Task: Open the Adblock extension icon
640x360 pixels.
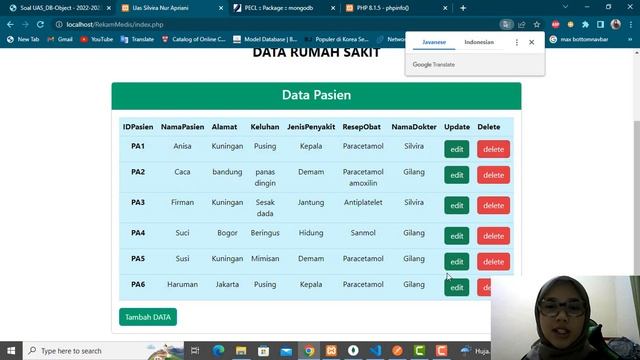Action: click(x=556, y=24)
